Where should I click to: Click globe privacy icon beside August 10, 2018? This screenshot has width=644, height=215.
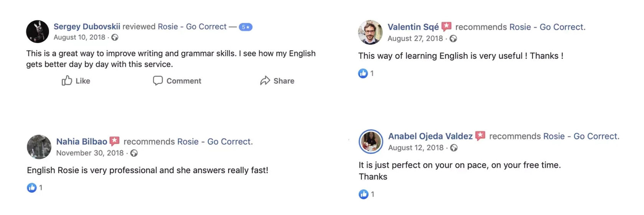115,38
